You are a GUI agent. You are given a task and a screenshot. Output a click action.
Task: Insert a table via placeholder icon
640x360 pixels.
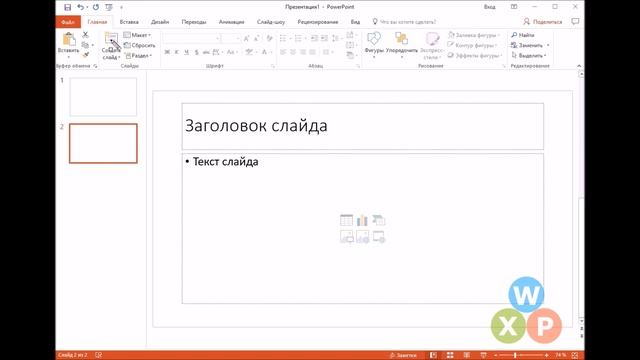point(346,220)
